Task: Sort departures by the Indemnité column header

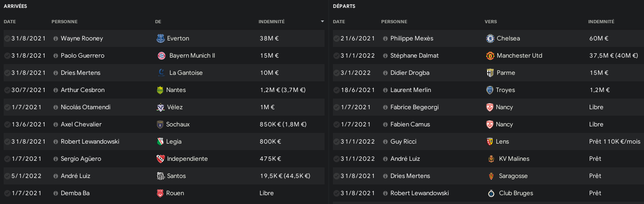Action: (601, 22)
